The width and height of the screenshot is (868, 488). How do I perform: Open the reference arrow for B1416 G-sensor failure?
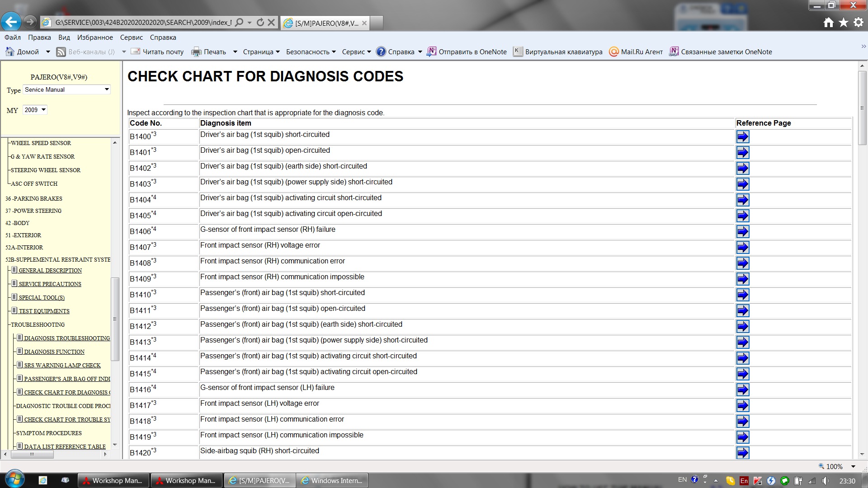pyautogui.click(x=742, y=389)
